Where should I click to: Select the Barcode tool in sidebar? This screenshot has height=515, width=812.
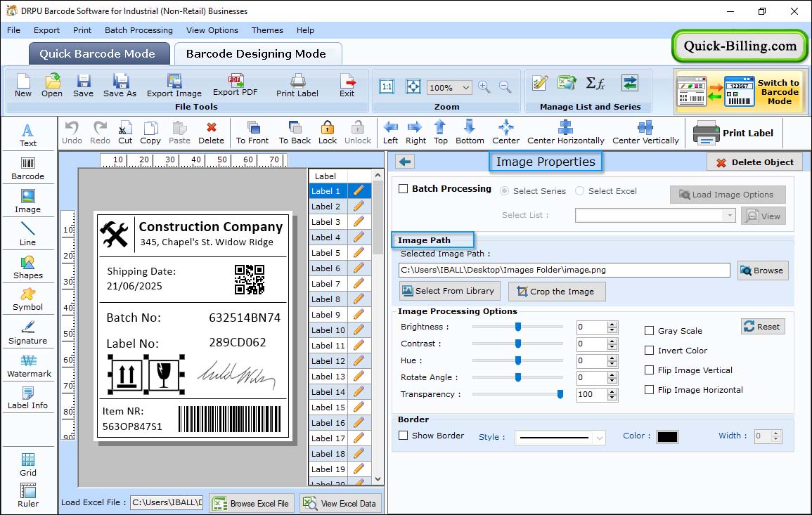[28, 169]
